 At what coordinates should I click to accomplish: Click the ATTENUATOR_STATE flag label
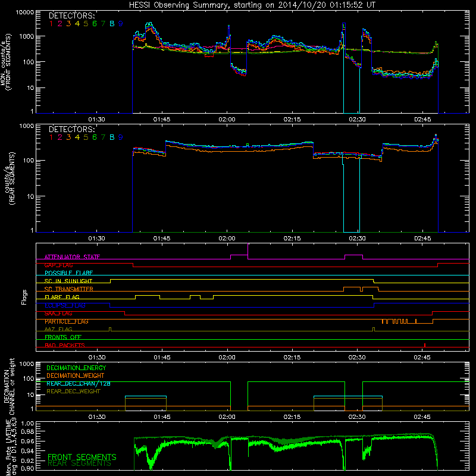pos(72,257)
